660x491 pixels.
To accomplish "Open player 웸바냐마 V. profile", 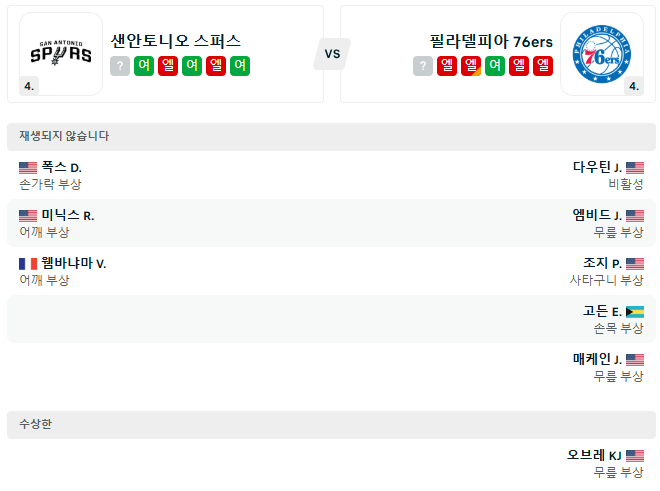I will tap(73, 263).
